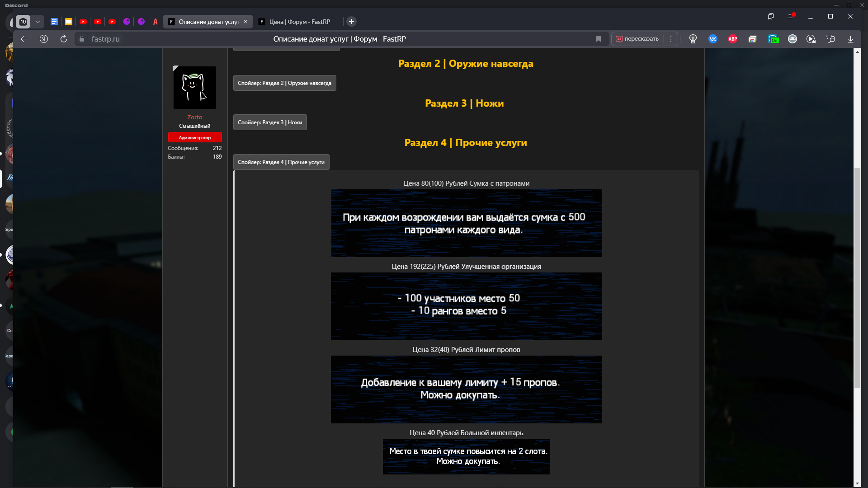The image size is (868, 488).
Task: Open the rightmost YouTube pinned tab
Action: coord(112,22)
